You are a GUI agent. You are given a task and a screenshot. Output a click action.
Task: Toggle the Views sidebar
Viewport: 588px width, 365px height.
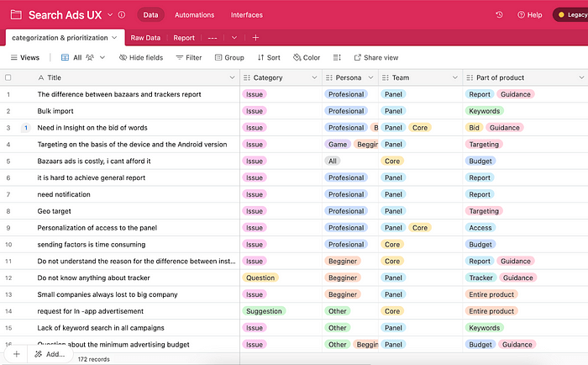(x=24, y=57)
